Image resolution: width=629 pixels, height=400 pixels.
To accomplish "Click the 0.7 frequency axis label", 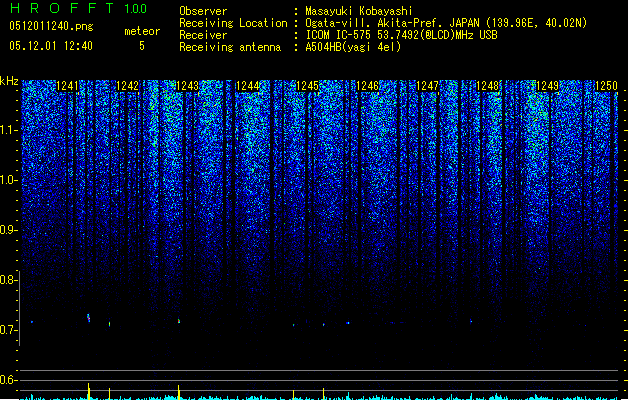I will (x=9, y=330).
